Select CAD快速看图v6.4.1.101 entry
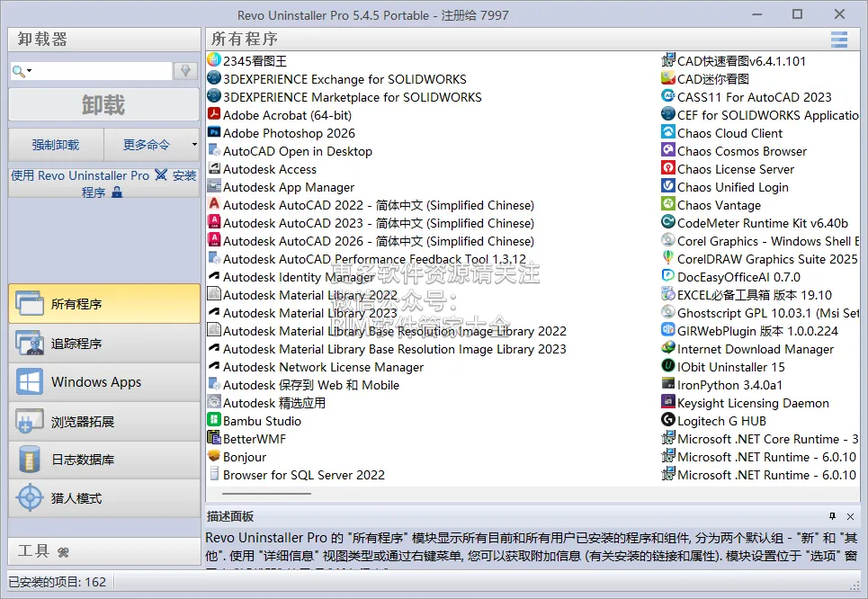Screen dimensions: 868x599 pos(734,60)
